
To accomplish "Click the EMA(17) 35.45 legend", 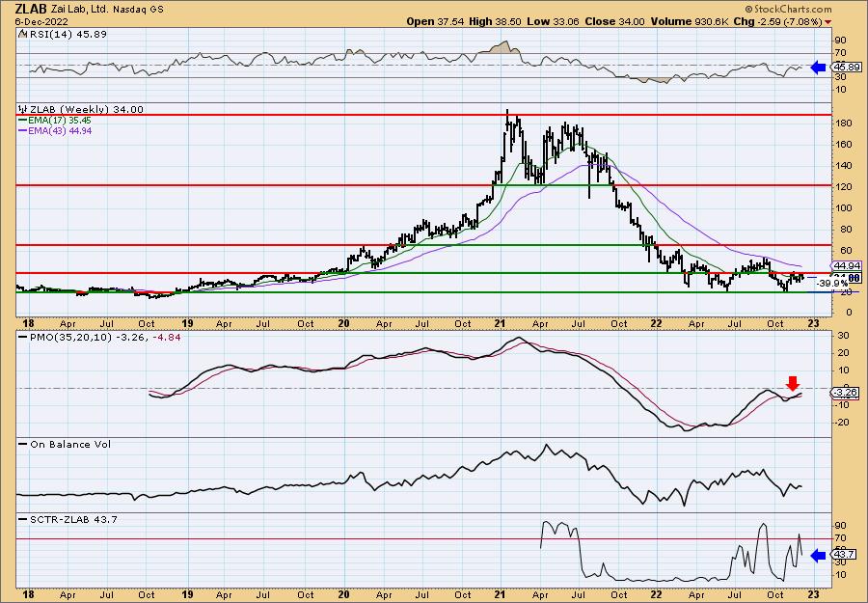I will 61,121.
